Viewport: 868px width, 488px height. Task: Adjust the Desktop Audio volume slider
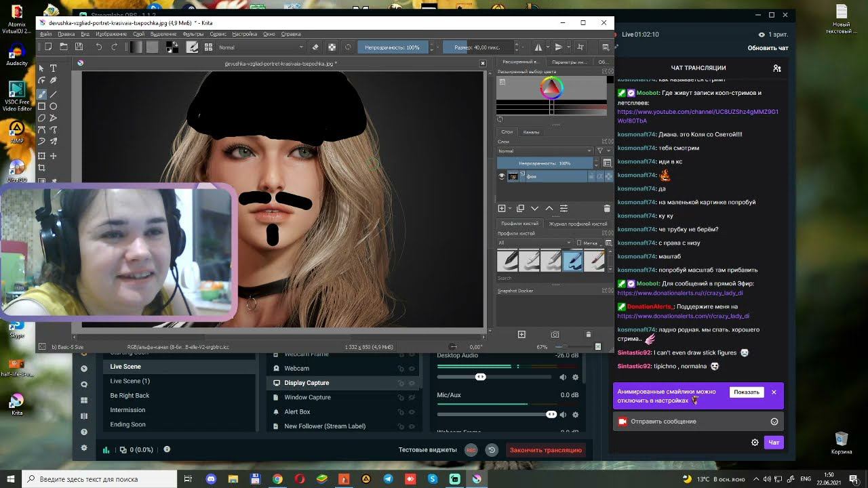point(480,377)
